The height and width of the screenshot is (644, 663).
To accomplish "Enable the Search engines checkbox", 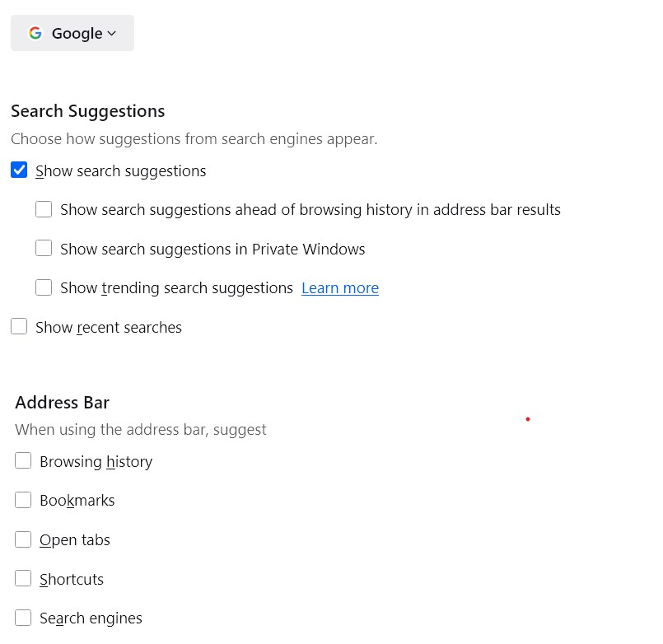I will pos(23,618).
